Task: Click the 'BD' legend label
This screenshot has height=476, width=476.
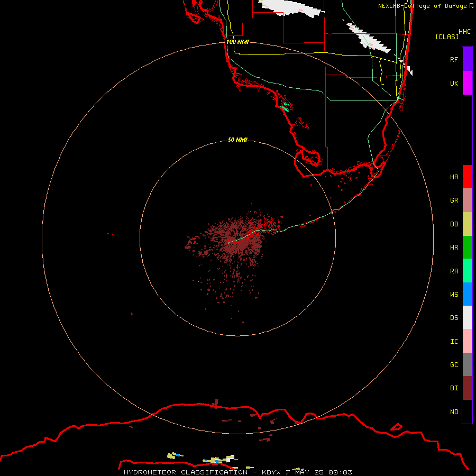Action: click(454, 224)
